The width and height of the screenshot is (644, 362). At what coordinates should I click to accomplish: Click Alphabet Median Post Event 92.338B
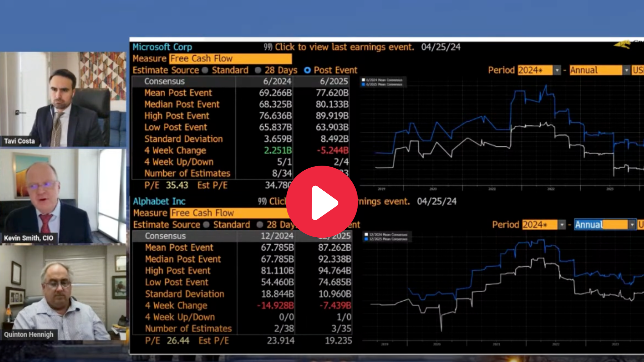[x=335, y=259]
